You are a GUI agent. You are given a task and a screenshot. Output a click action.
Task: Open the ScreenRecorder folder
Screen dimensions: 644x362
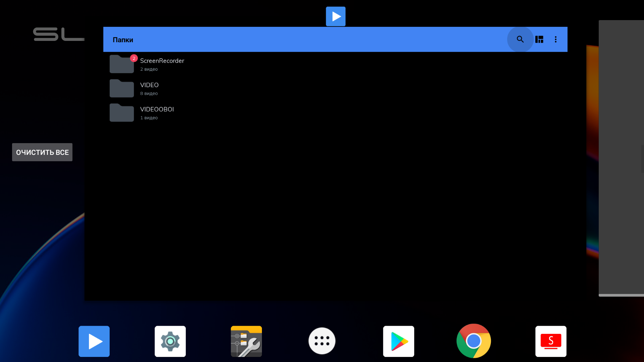[162, 64]
